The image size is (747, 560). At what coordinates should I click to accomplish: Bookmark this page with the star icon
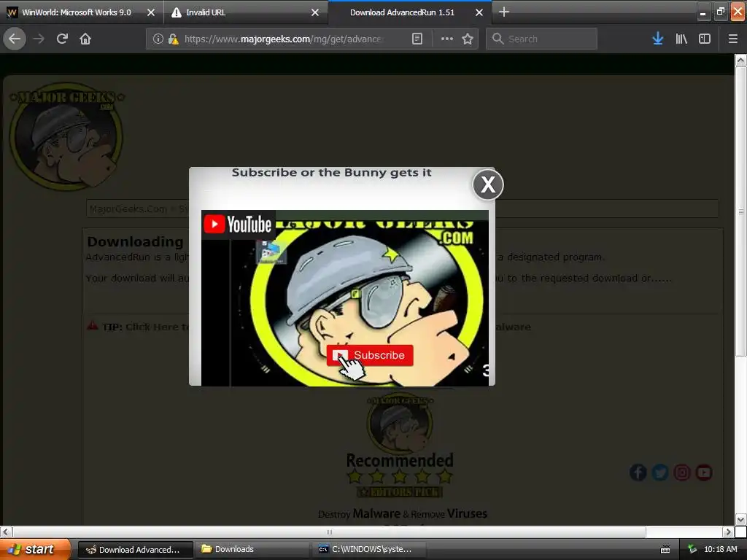click(x=468, y=39)
